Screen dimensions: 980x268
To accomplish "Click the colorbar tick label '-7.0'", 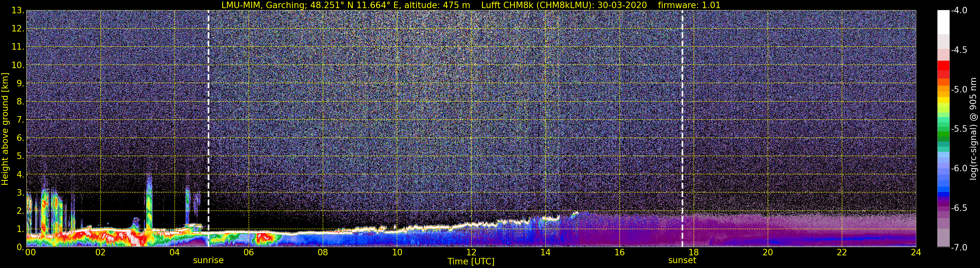I will coord(959,248).
